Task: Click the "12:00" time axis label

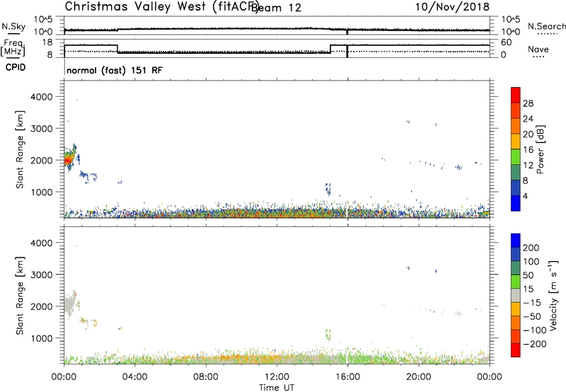Action: click(277, 377)
